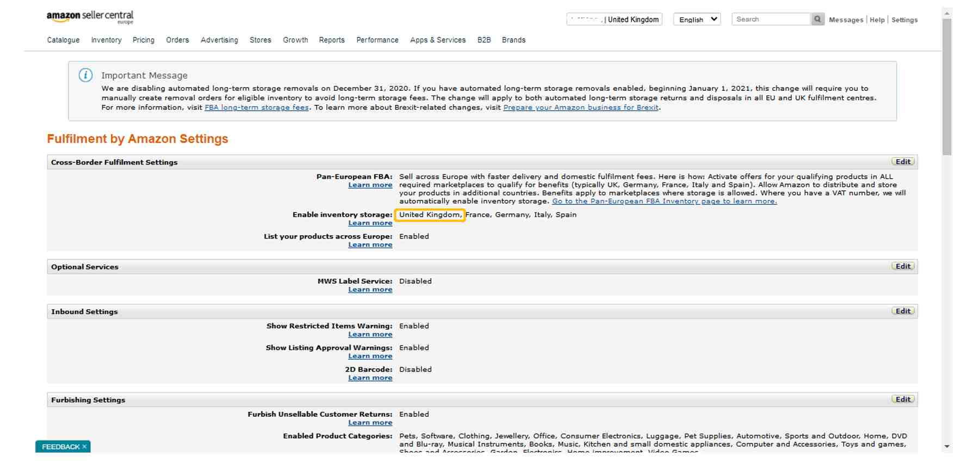Open the Settings link in top bar
Viewport: 980px width, 464px height.
904,20
